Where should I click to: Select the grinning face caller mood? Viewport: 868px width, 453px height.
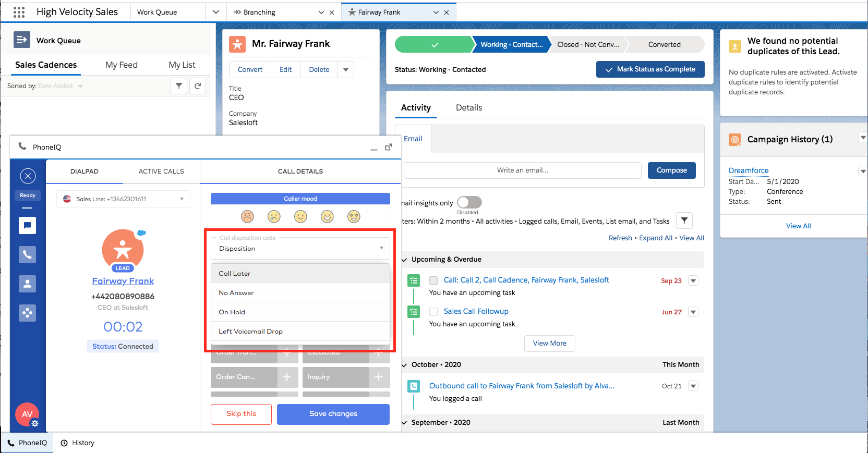[x=327, y=216]
